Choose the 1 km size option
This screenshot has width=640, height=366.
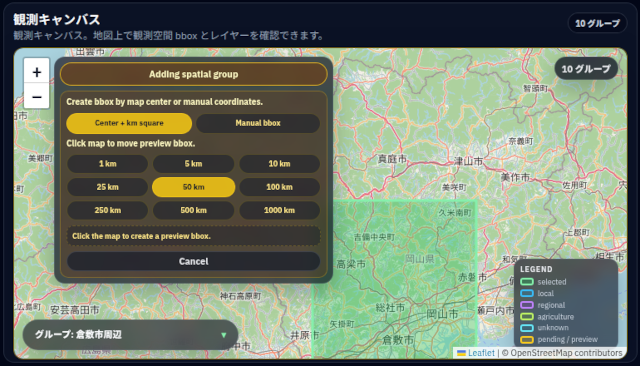pos(107,164)
